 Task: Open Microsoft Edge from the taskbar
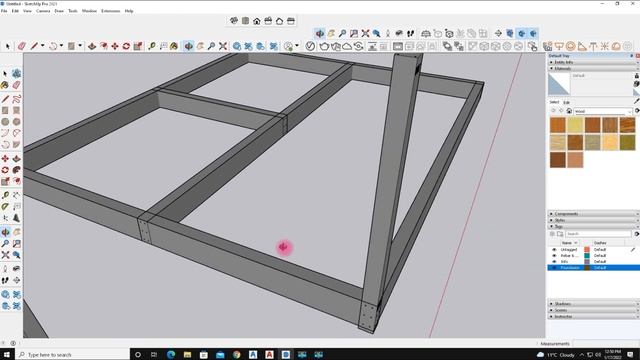point(171,355)
